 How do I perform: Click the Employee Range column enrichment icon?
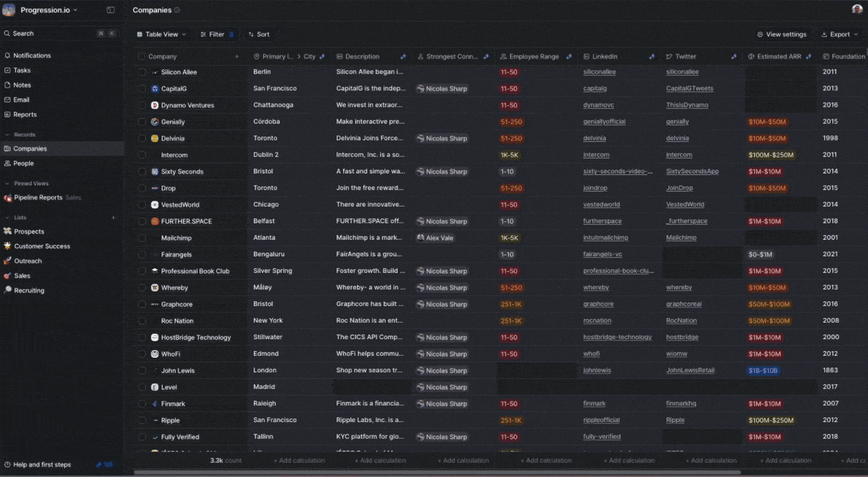click(569, 57)
